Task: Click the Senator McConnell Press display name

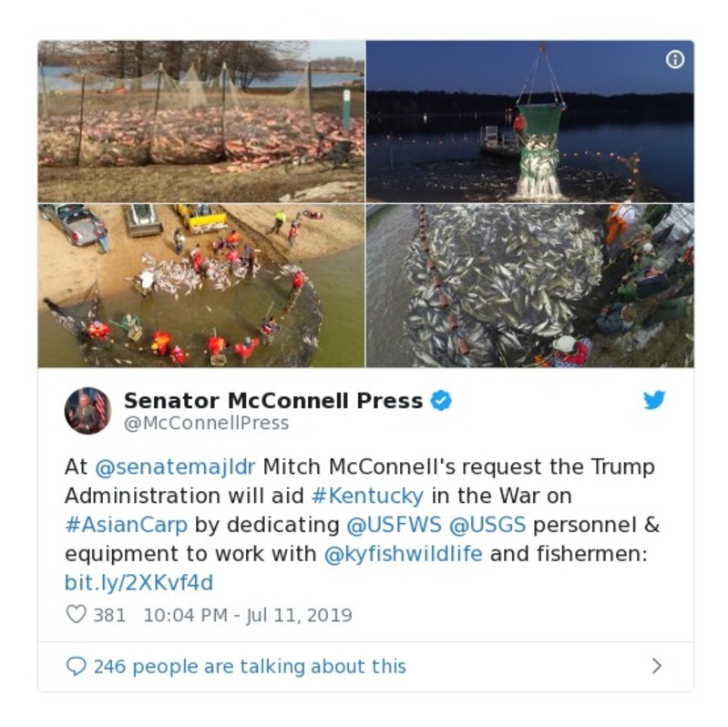Action: point(273,400)
